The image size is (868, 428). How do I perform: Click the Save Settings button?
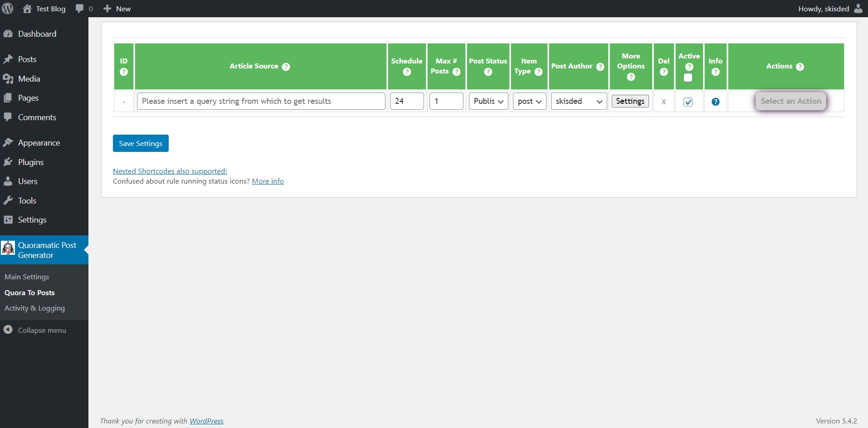(141, 143)
